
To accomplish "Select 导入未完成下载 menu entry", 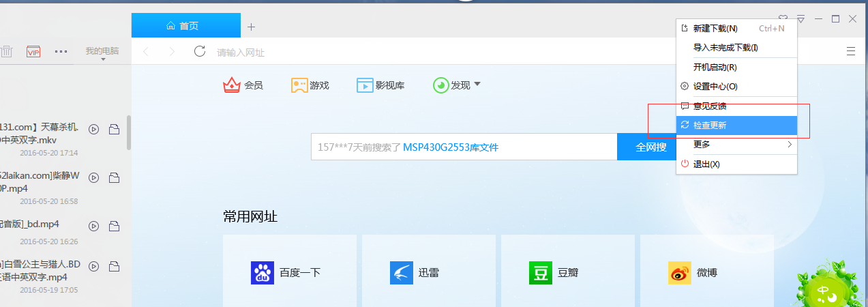I will (736, 48).
